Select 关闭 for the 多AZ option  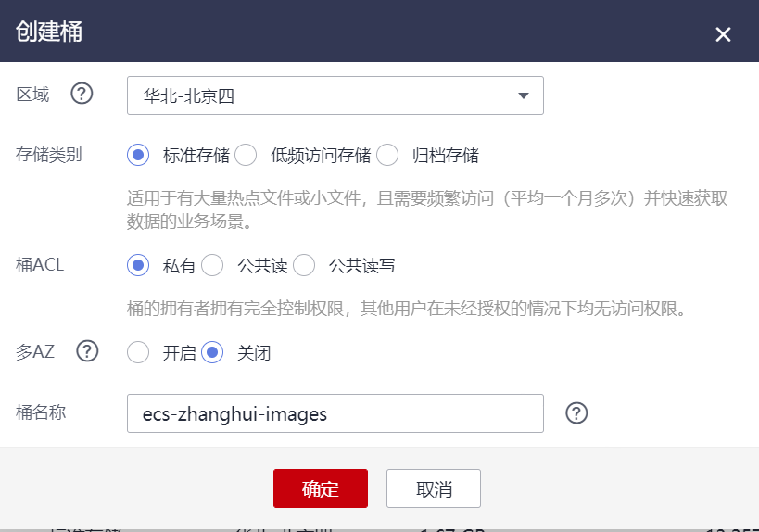pyautogui.click(x=212, y=352)
